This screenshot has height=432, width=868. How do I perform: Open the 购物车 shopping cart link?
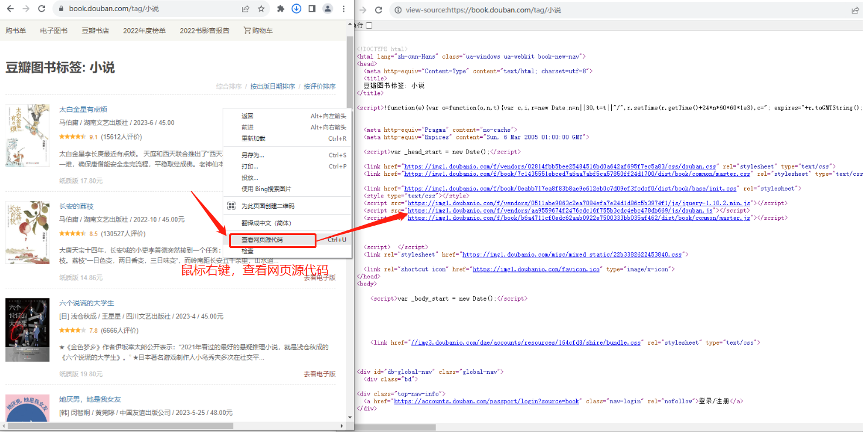tap(258, 30)
